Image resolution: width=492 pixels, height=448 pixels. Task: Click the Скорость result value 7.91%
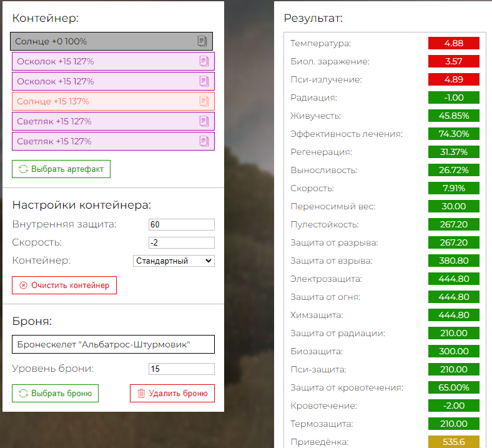(454, 188)
